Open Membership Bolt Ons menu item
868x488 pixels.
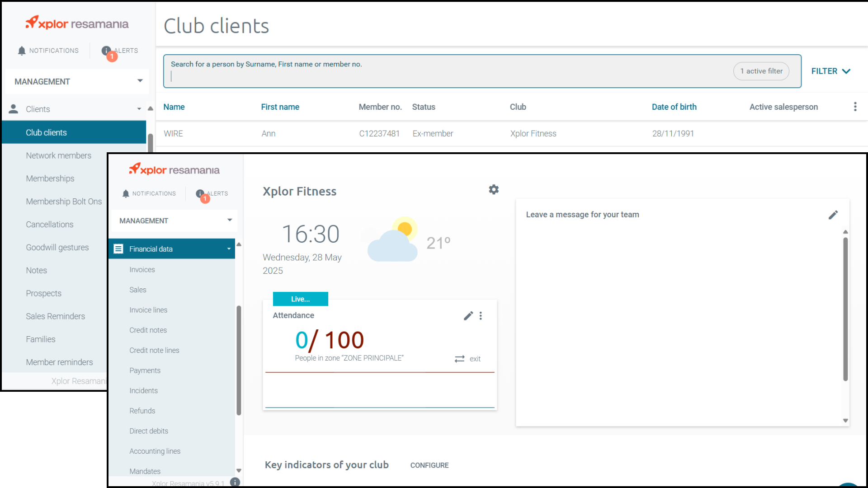point(64,202)
